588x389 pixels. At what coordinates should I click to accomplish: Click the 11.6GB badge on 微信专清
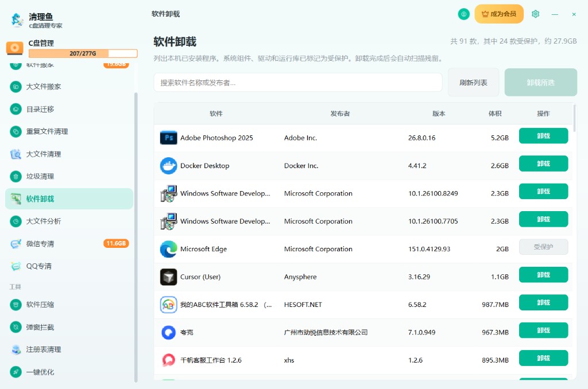116,244
